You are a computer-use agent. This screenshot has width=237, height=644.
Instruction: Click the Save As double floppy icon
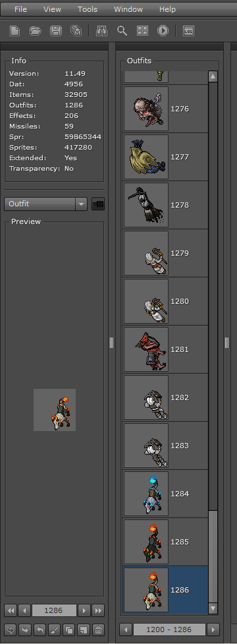(x=76, y=31)
